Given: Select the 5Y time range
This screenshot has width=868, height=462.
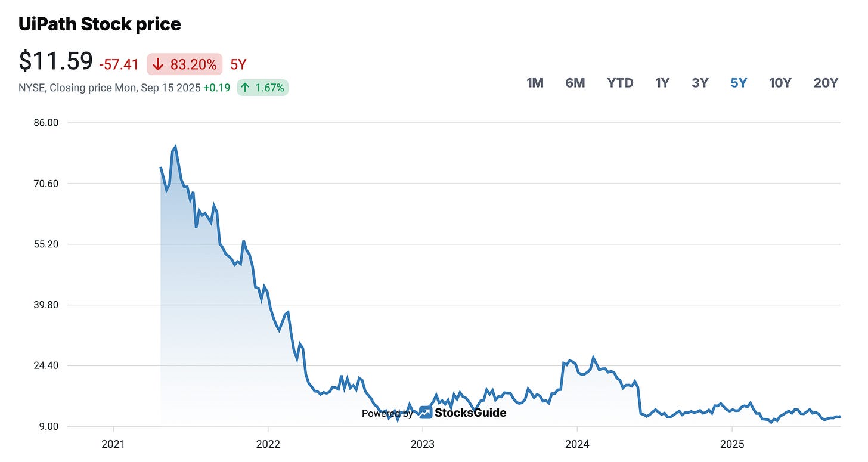Looking at the screenshot, I should 739,83.
